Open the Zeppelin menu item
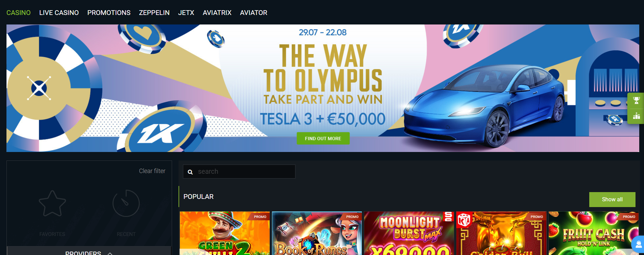 (x=154, y=13)
